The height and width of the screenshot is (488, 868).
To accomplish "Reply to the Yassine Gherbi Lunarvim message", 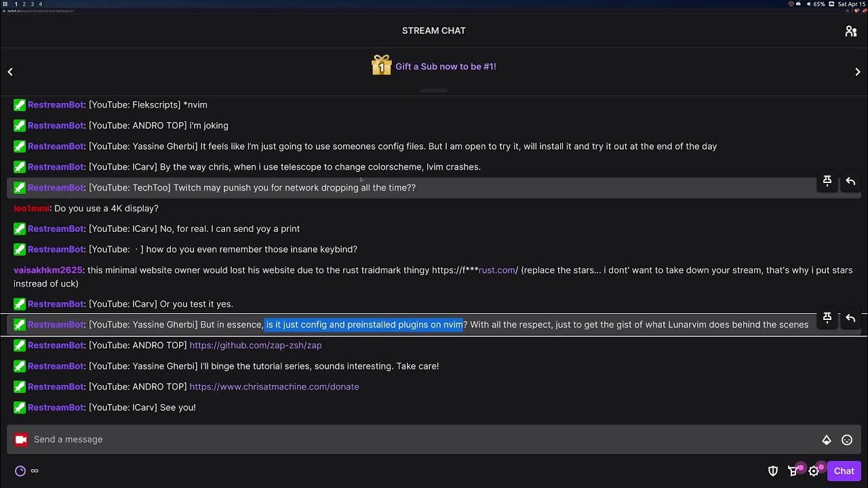I will click(x=850, y=318).
